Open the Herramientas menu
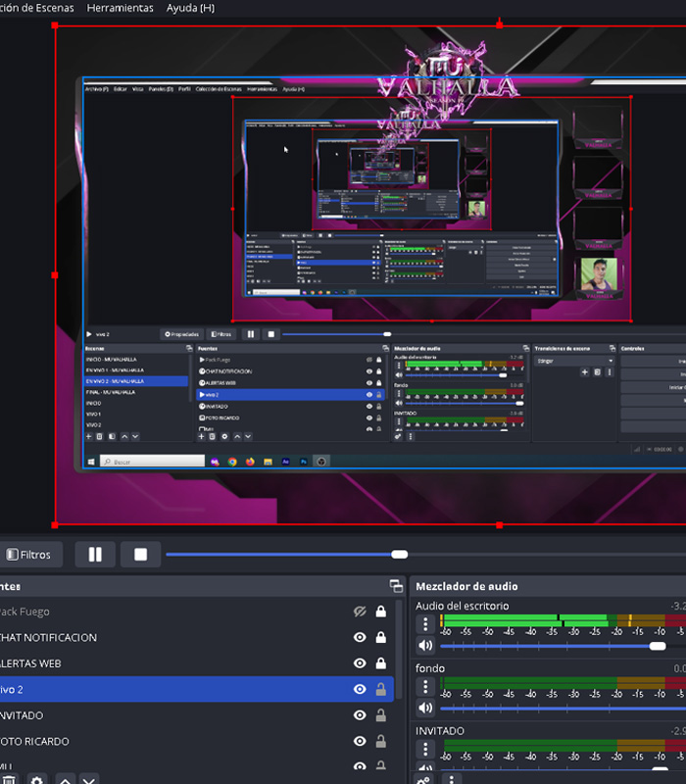The height and width of the screenshot is (784, 686). pyautogui.click(x=120, y=8)
